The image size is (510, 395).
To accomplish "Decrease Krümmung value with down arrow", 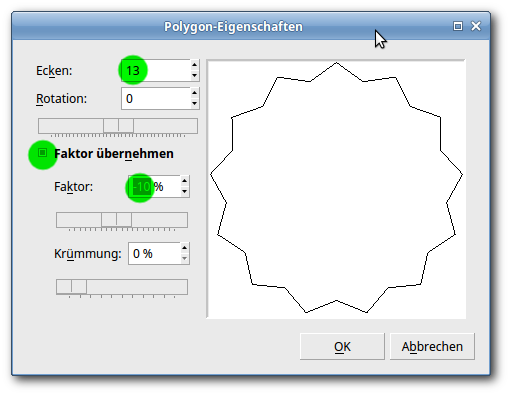I will coord(185,259).
